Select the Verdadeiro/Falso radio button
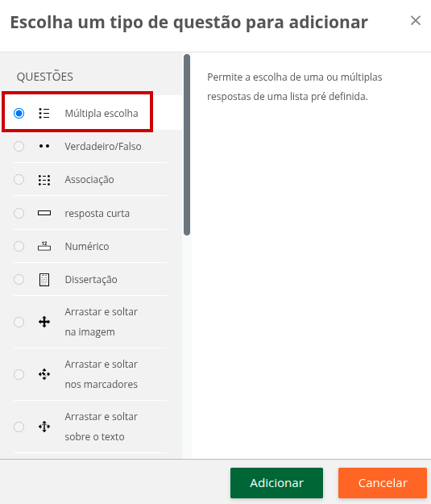431x504 pixels. (19, 146)
